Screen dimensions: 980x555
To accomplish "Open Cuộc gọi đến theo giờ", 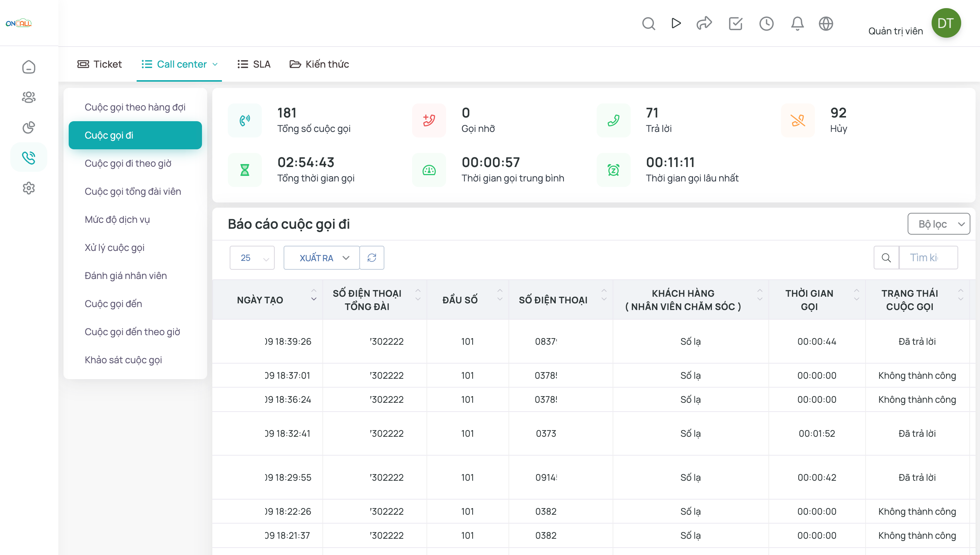I will pos(135,331).
